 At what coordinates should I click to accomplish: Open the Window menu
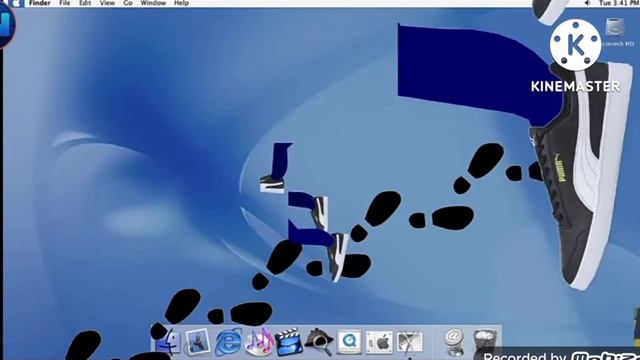coord(153,3)
